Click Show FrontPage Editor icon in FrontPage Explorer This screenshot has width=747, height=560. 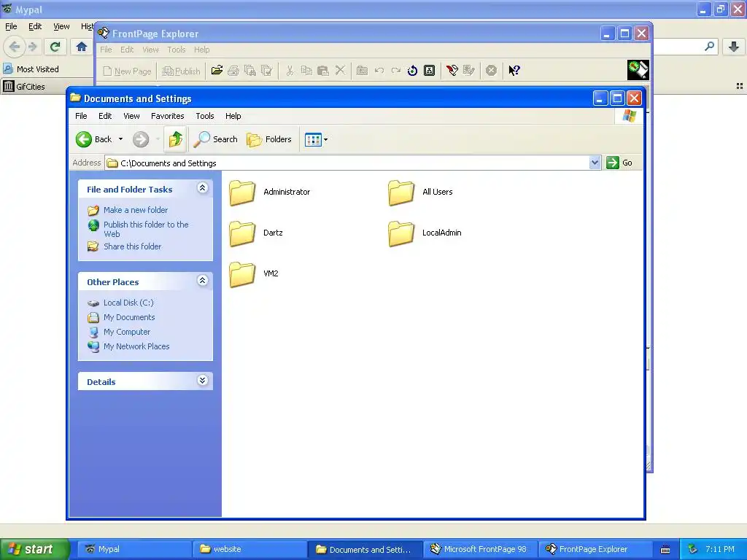coord(452,71)
